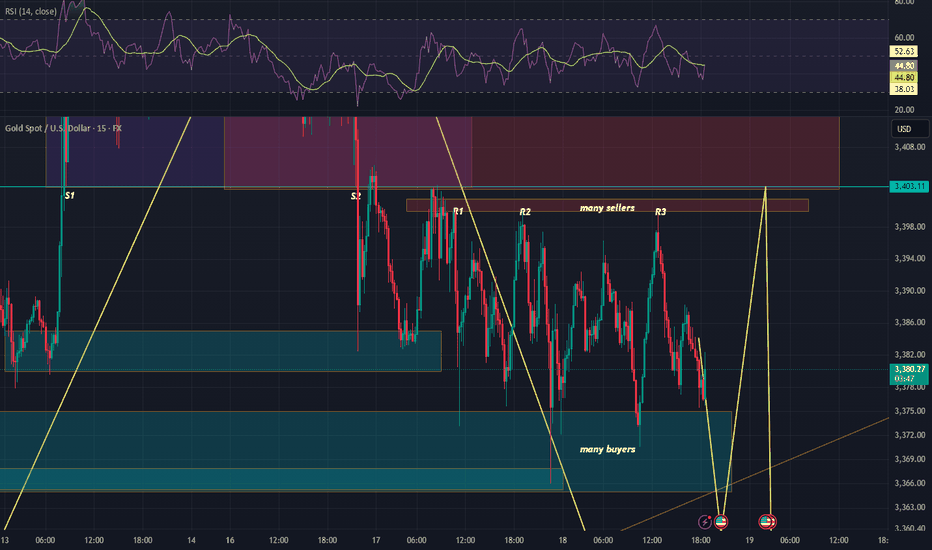Screen dimensions: 932x550
Task: Click the 3,386.00 price scale value
Action: [x=909, y=322]
